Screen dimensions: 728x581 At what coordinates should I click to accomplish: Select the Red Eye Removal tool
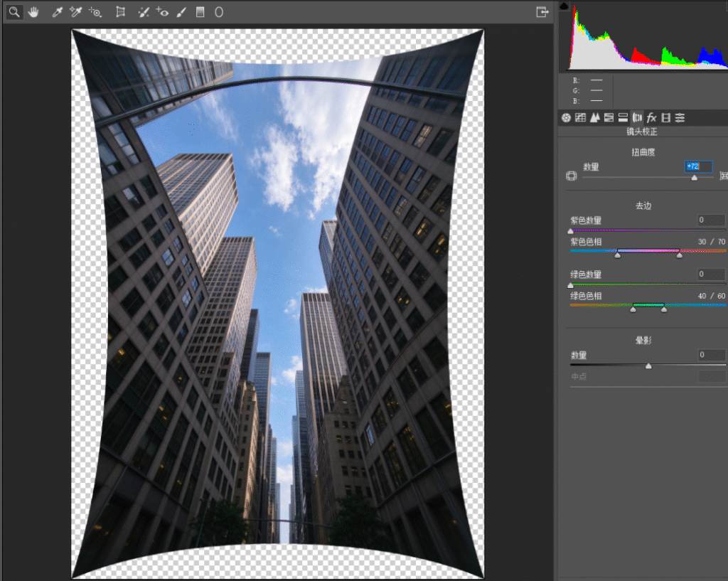point(163,12)
